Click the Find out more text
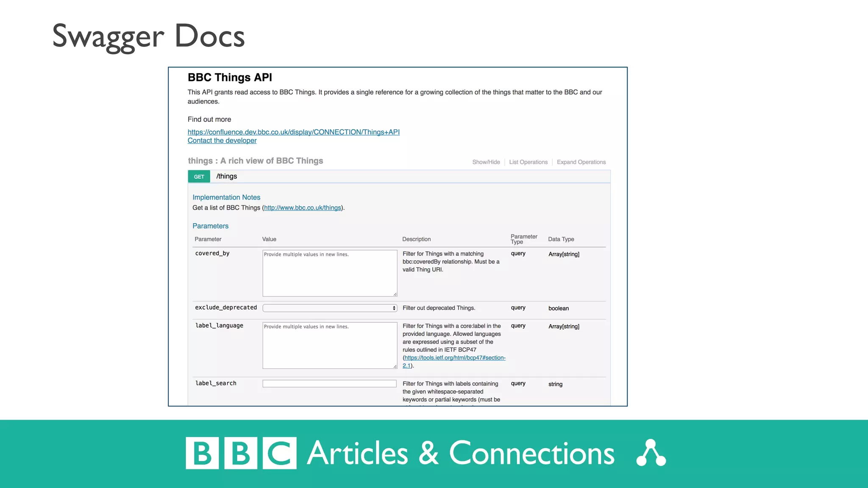868x488 pixels. click(209, 119)
